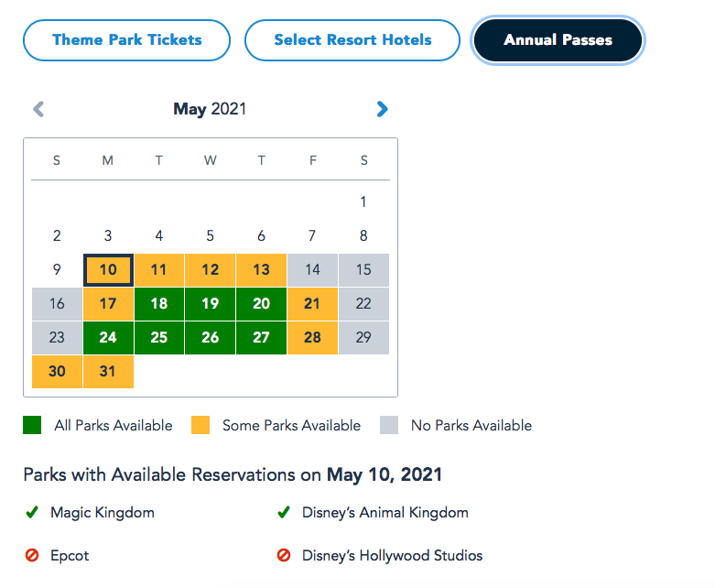The height and width of the screenshot is (588, 715).
Task: Click the gray No Parks Available swatch
Action: click(x=389, y=425)
